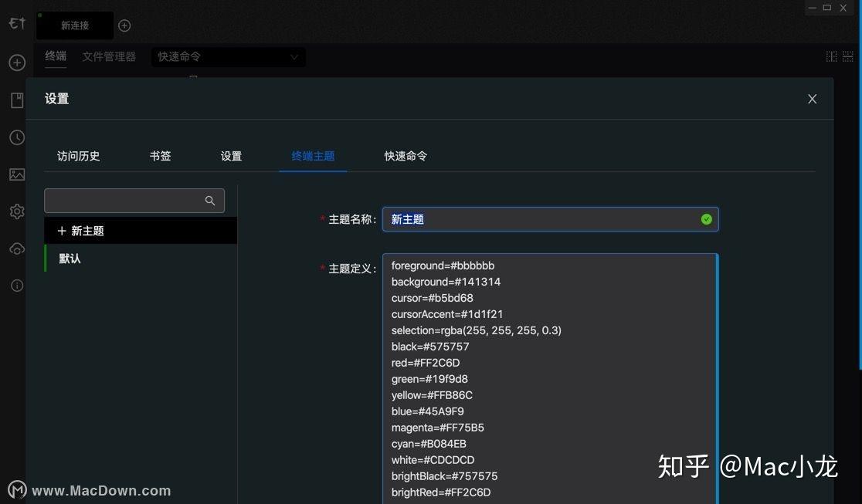Viewport: 862px width, 504px height.
Task: Open bookmarks from sidebar book icon
Action: coord(17,100)
